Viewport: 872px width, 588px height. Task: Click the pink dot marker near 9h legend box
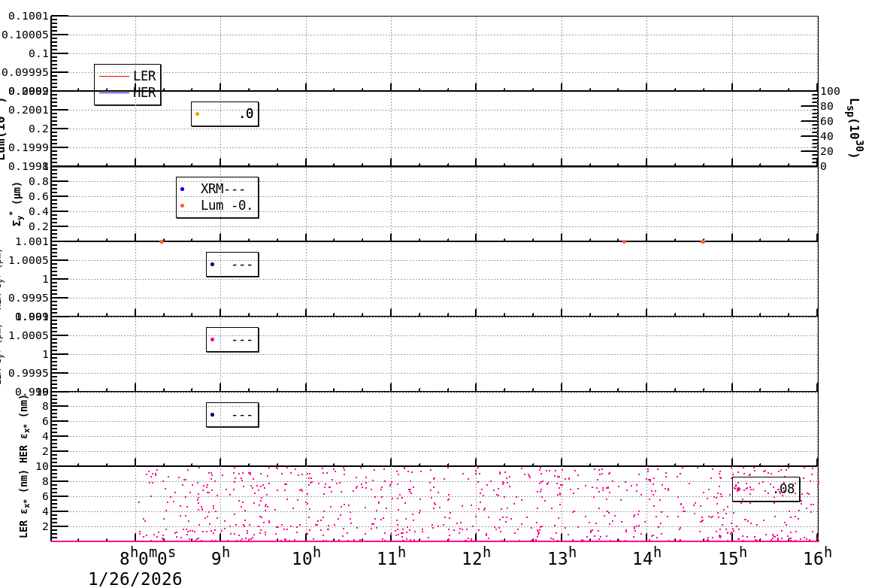click(213, 339)
